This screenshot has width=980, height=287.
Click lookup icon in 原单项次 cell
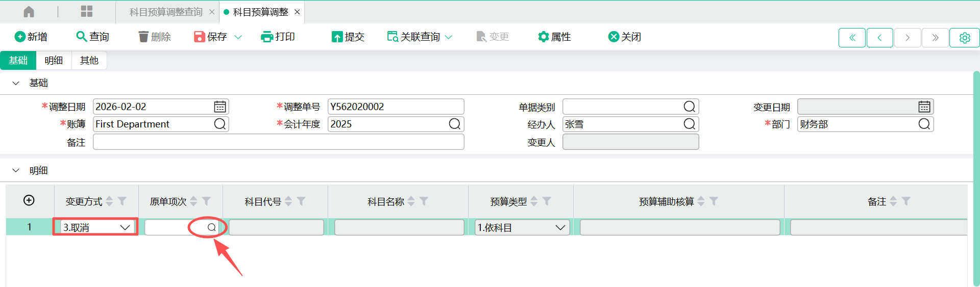(211, 227)
